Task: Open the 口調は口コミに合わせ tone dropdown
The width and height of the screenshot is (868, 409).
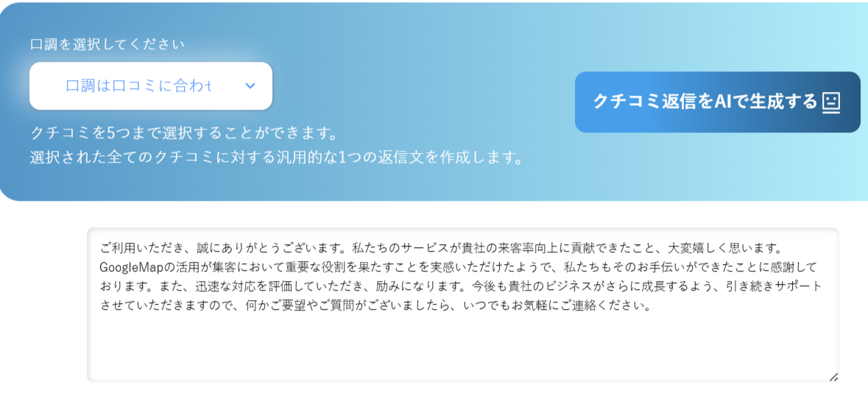Action: coord(151,86)
